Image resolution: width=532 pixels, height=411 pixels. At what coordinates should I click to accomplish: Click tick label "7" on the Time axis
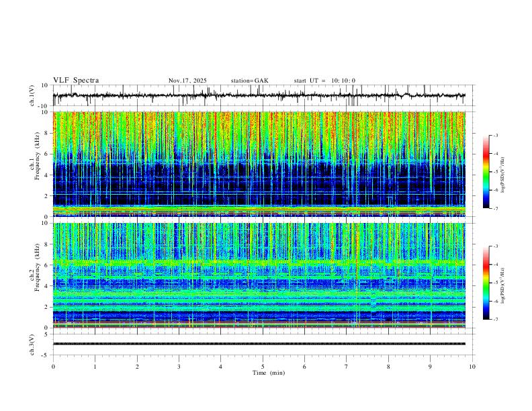(347, 367)
